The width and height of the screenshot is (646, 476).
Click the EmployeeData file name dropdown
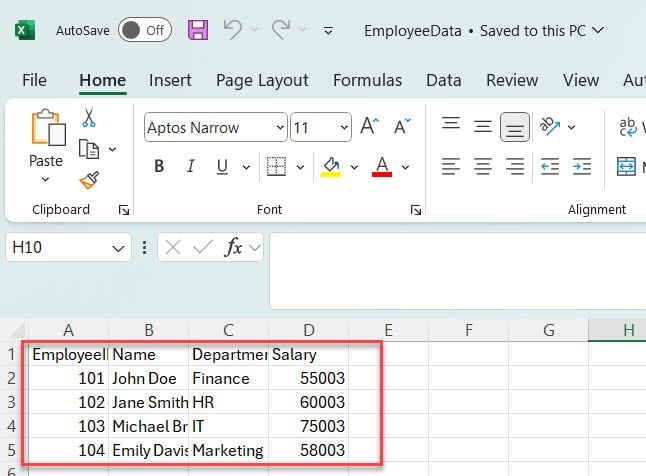[484, 30]
